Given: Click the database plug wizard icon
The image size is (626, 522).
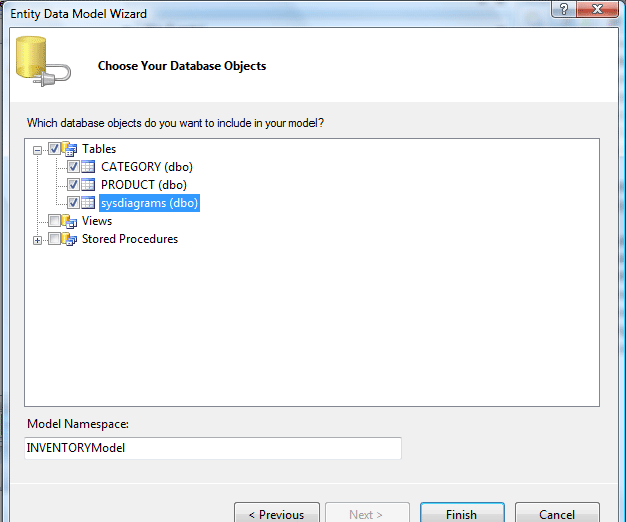Looking at the screenshot, I should [43, 61].
